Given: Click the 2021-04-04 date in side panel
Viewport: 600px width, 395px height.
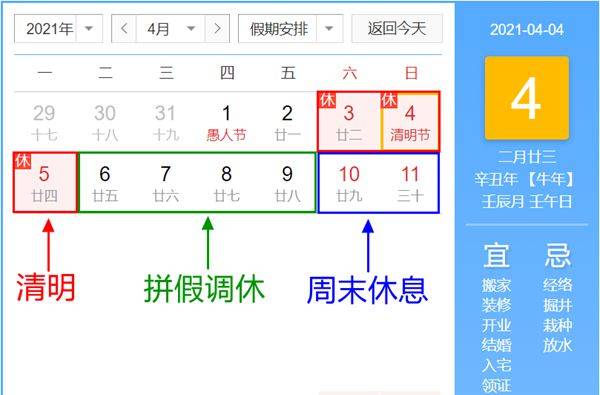Looking at the screenshot, I should (x=527, y=30).
